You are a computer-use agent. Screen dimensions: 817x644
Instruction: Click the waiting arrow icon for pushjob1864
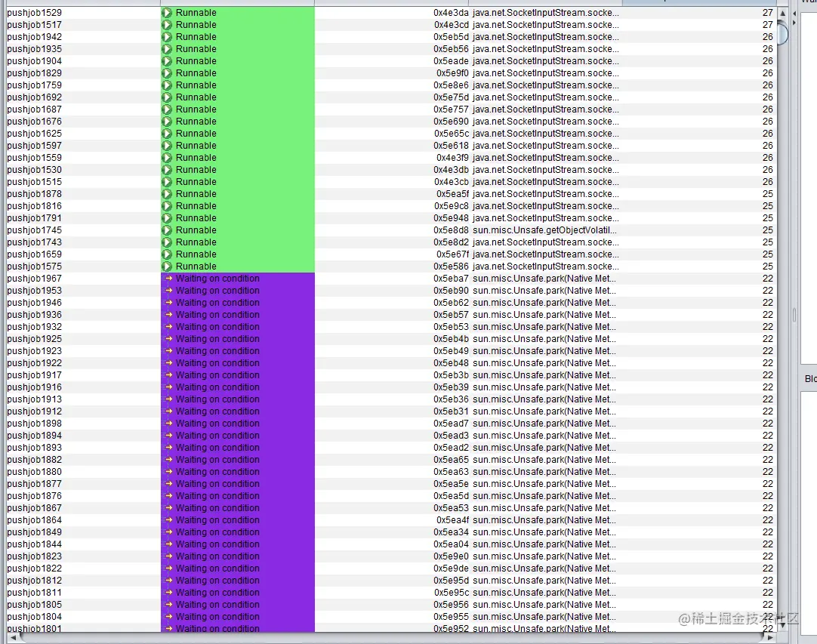(168, 520)
